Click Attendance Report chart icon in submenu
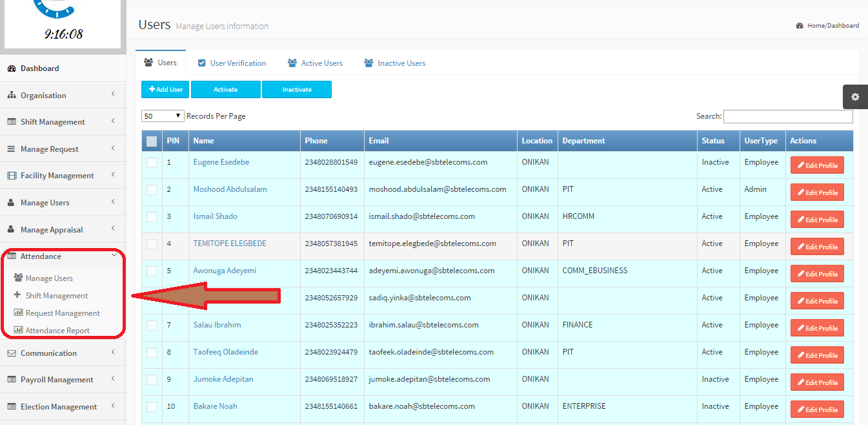The width and height of the screenshot is (868, 425). coord(18,330)
